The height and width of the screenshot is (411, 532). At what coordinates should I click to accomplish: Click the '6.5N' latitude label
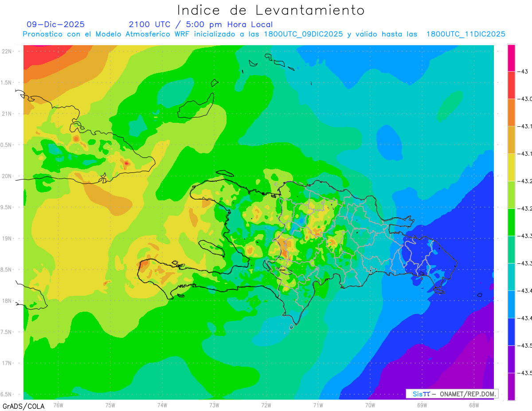click(6, 395)
